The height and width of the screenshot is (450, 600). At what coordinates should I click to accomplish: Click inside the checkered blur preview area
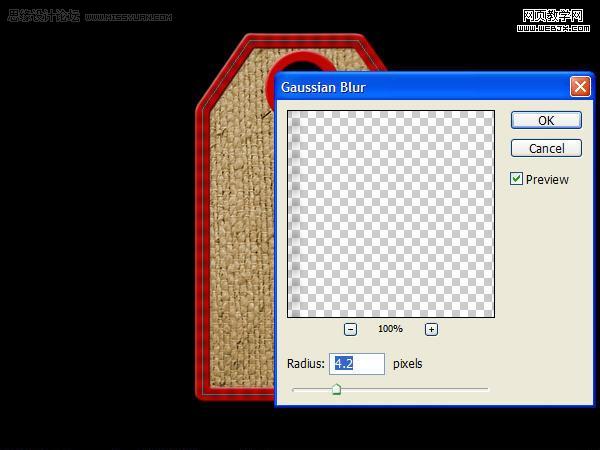coord(391,214)
